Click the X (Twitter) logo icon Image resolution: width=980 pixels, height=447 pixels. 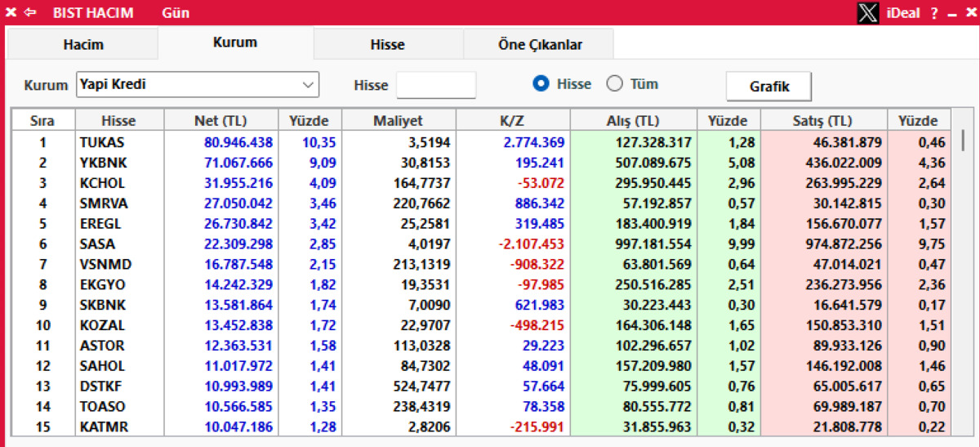click(869, 13)
